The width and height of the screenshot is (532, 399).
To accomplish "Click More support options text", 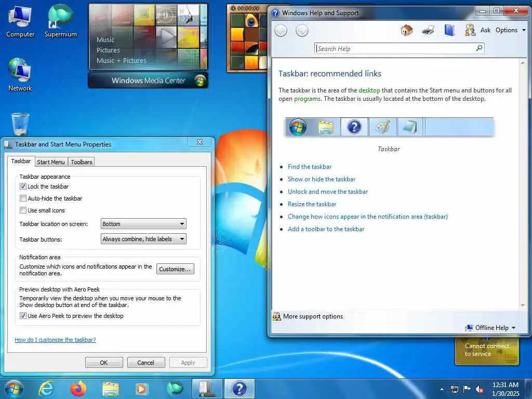I will click(313, 316).
